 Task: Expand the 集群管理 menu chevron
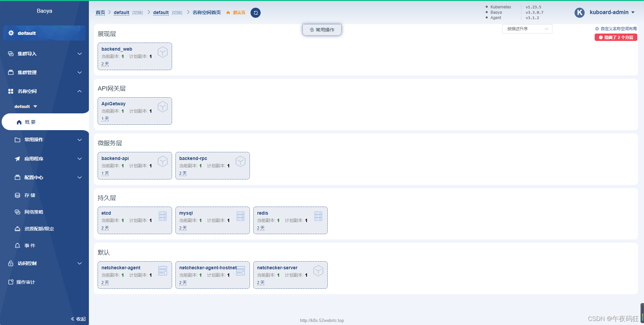pyautogui.click(x=79, y=72)
